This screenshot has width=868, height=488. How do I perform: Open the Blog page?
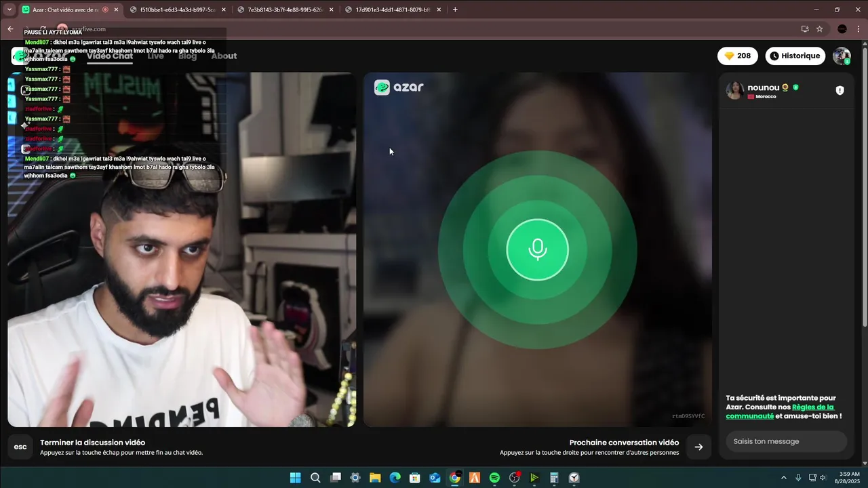187,56
